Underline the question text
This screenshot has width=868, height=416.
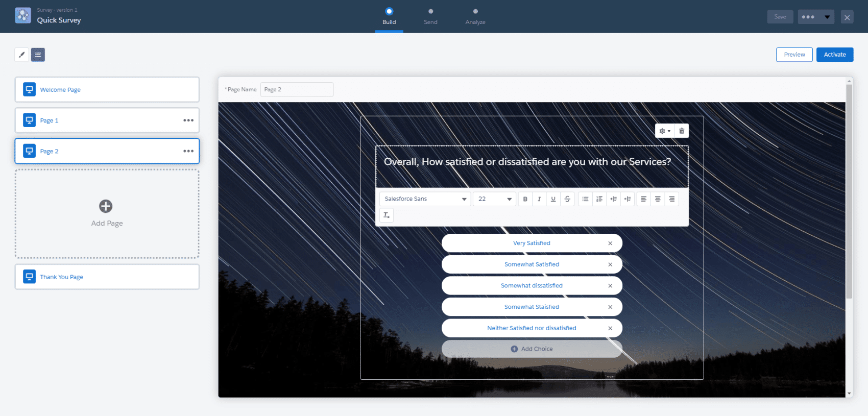coord(553,199)
